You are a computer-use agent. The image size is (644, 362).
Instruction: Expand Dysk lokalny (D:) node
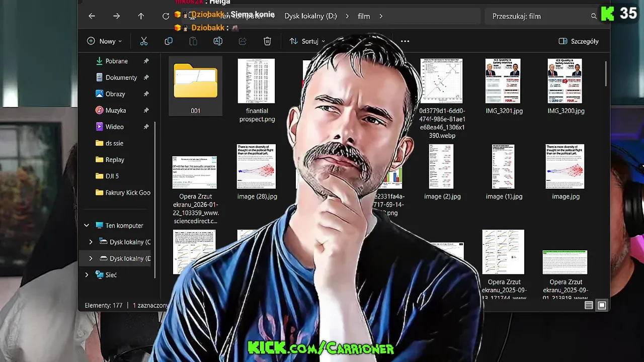(91, 258)
